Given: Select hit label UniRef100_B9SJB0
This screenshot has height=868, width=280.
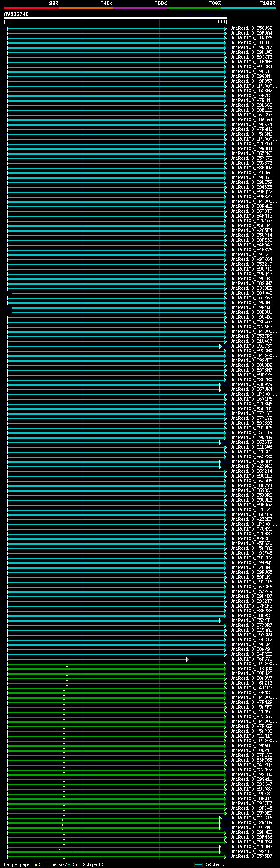Looking at the screenshot, I should [251, 775].
